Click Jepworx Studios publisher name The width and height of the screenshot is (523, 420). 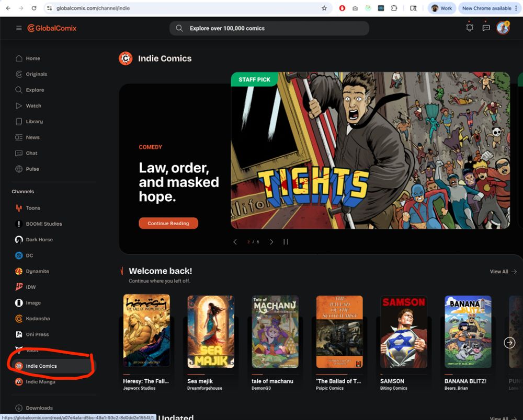pos(139,388)
